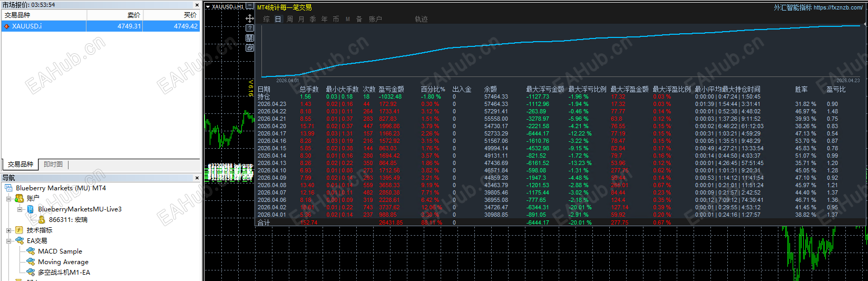Click the MACD Sample expert advisor icon
The image size is (868, 281).
point(31,251)
